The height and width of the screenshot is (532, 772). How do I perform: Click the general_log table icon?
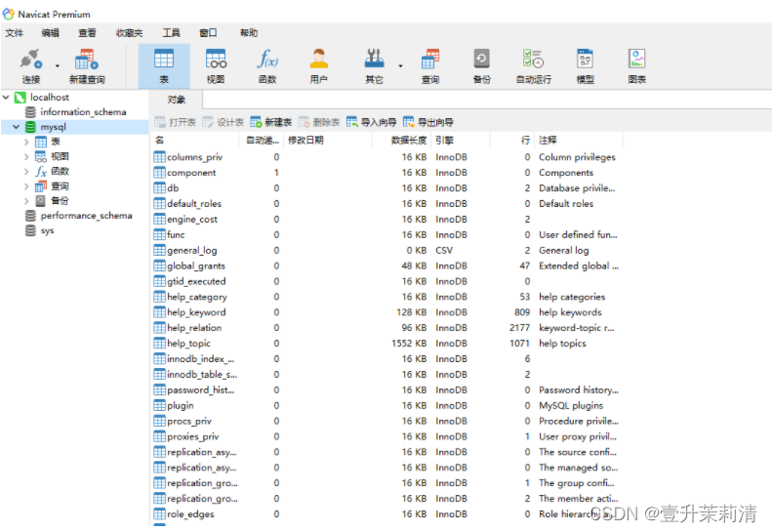(x=159, y=250)
